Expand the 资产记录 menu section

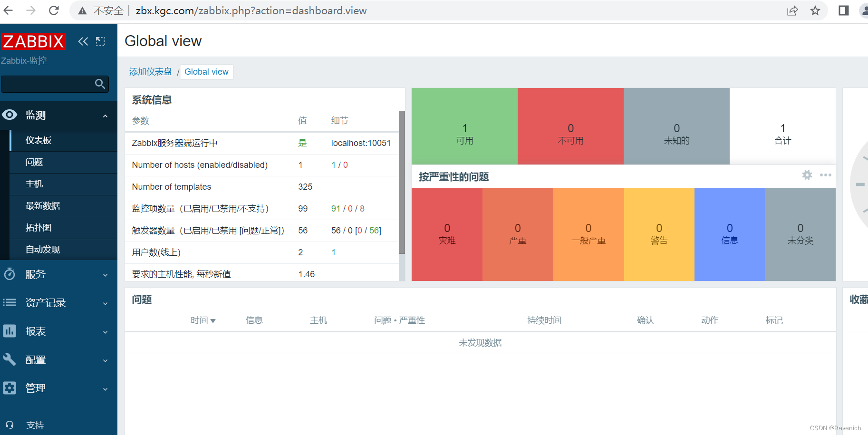coord(105,303)
